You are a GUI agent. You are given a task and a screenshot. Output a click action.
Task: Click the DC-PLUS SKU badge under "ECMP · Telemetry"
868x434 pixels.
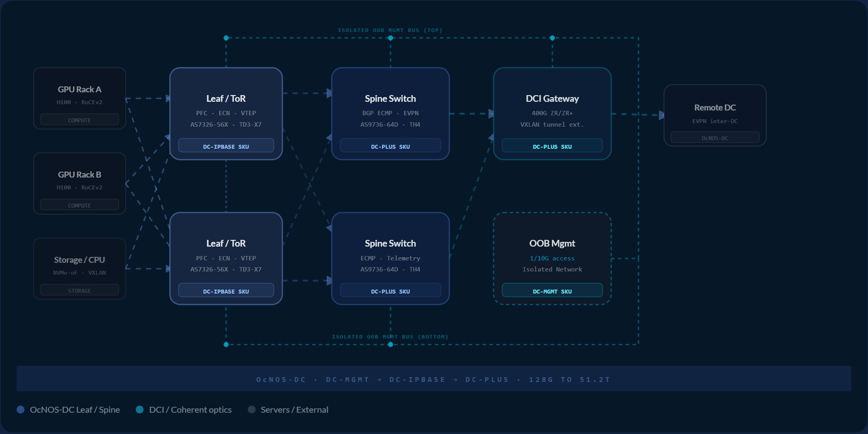[391, 290]
